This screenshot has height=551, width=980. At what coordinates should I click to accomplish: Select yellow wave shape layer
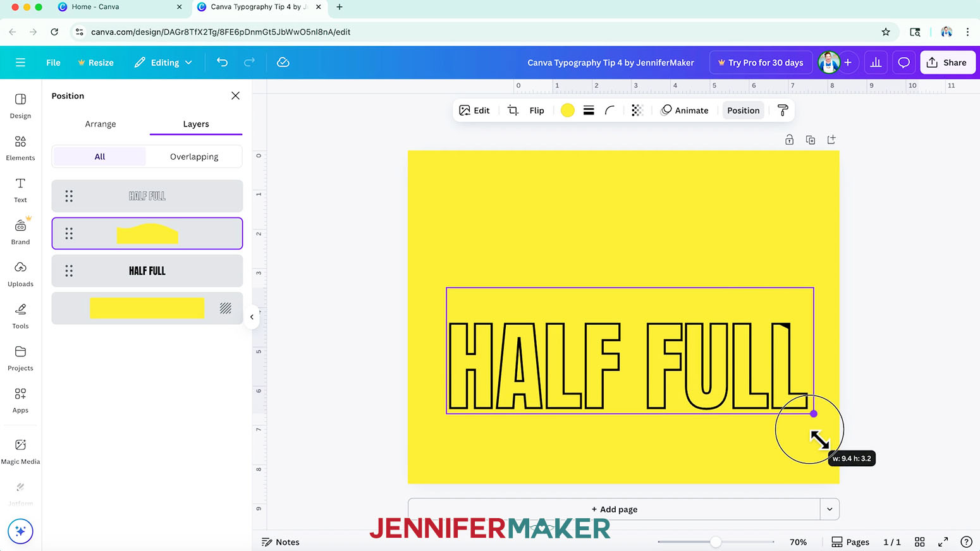pos(147,233)
